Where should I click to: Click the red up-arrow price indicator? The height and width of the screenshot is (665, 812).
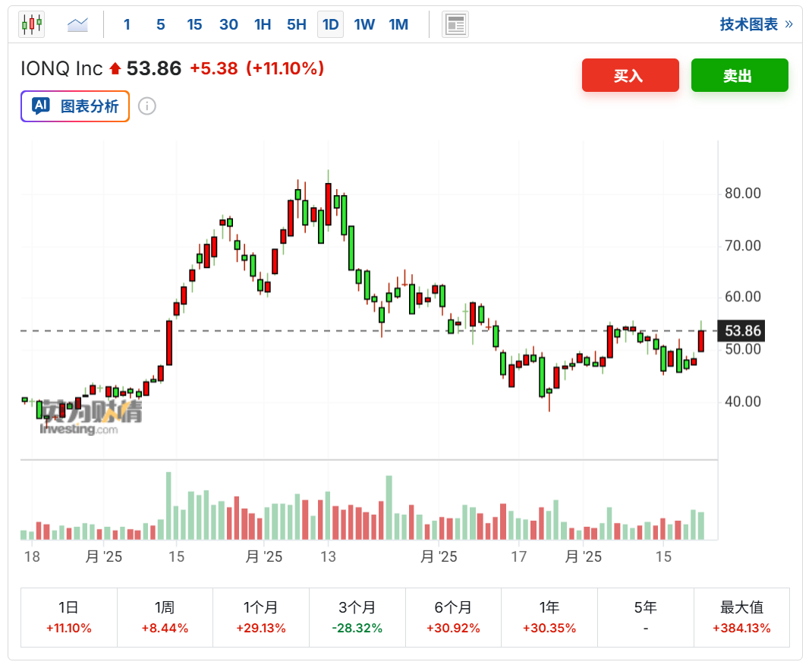(115, 69)
